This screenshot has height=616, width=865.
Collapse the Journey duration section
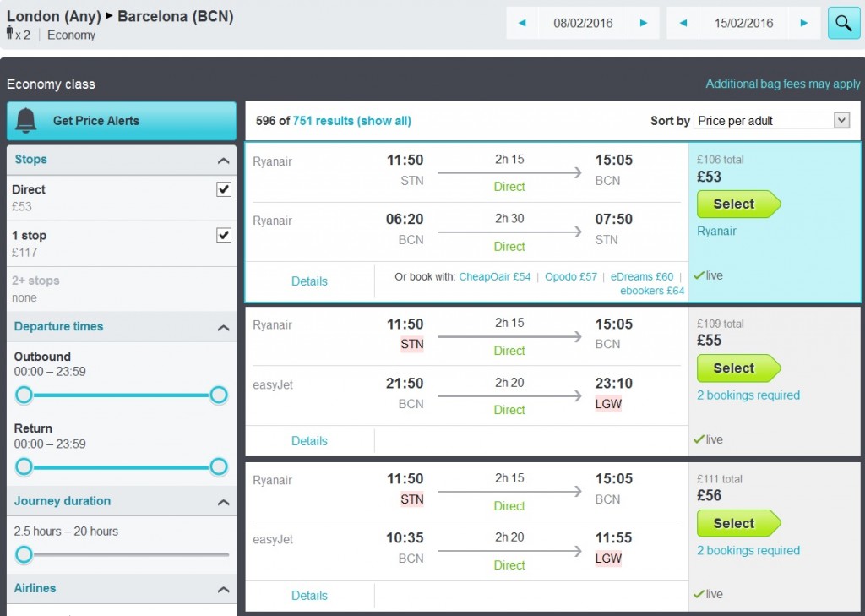(223, 502)
